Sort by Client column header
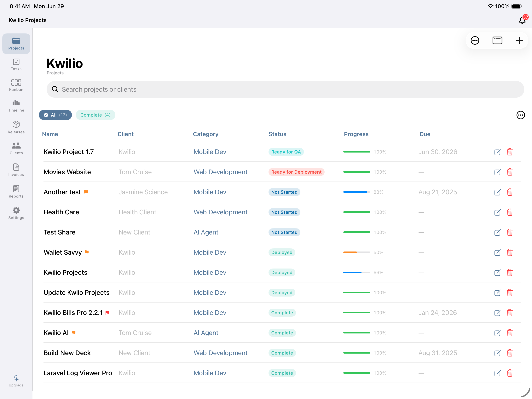This screenshot has width=532, height=399. click(125, 134)
